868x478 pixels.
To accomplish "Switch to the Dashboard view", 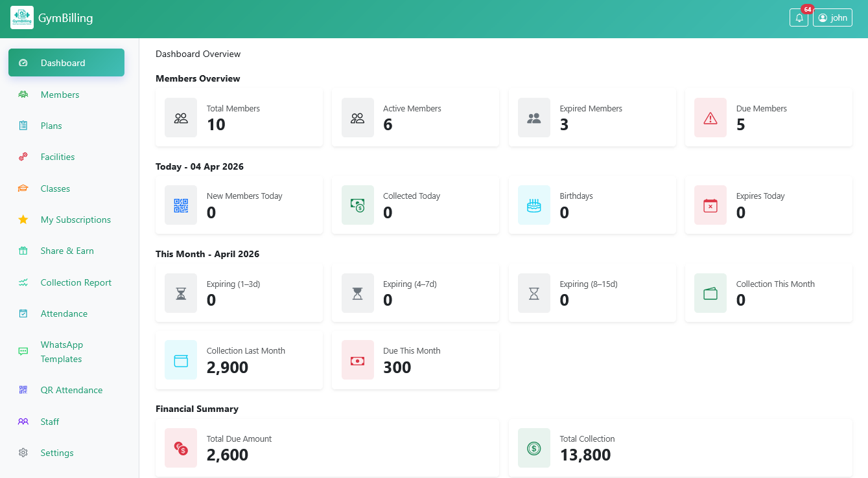I will [x=62, y=62].
